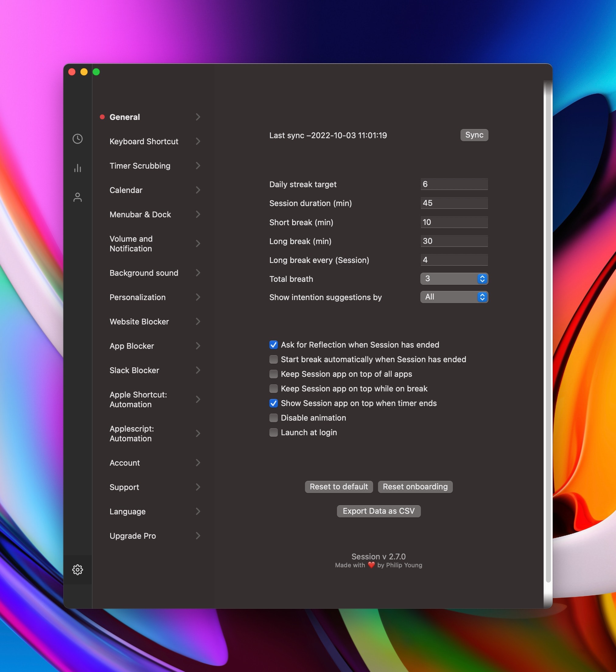The width and height of the screenshot is (616, 672).
Task: Uncheck Ask for Reflection when Session ended
Action: [x=273, y=345]
